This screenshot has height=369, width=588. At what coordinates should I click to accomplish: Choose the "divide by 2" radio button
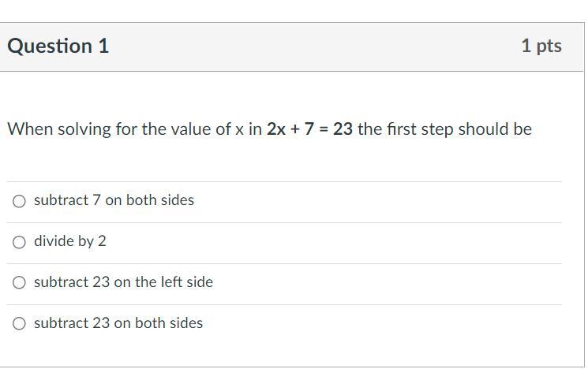tap(19, 242)
